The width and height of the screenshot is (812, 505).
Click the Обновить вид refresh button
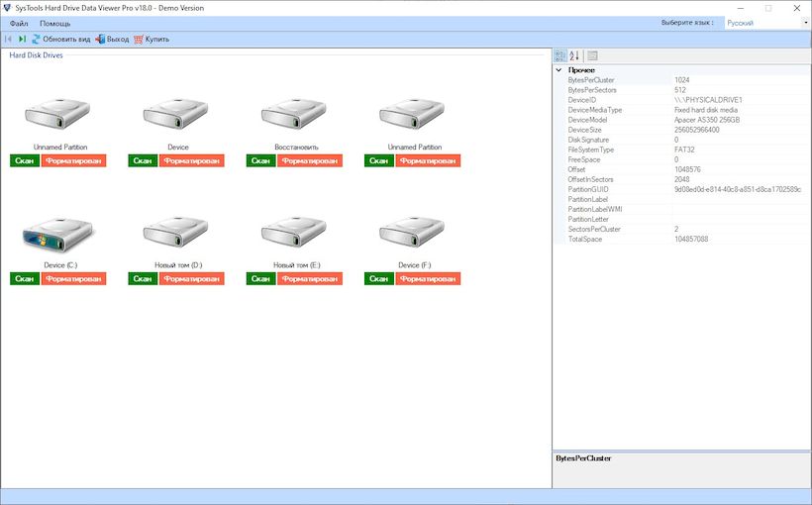(60, 39)
